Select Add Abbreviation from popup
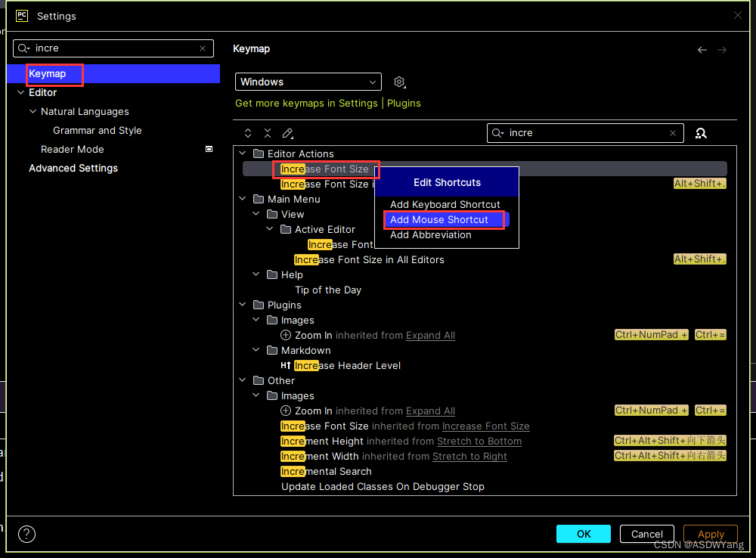The width and height of the screenshot is (756, 558). tap(430, 234)
